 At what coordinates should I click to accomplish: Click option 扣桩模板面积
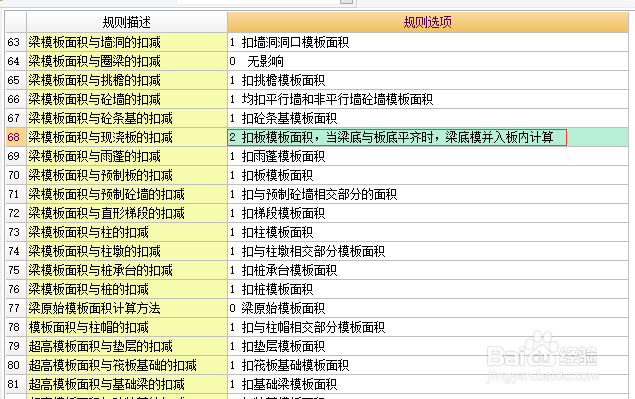(x=428, y=289)
